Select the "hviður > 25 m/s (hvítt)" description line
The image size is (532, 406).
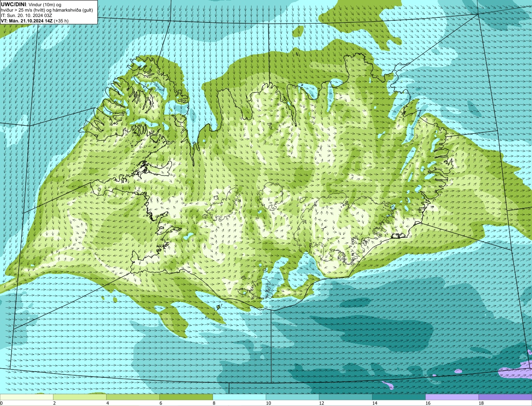pyautogui.click(x=47, y=10)
